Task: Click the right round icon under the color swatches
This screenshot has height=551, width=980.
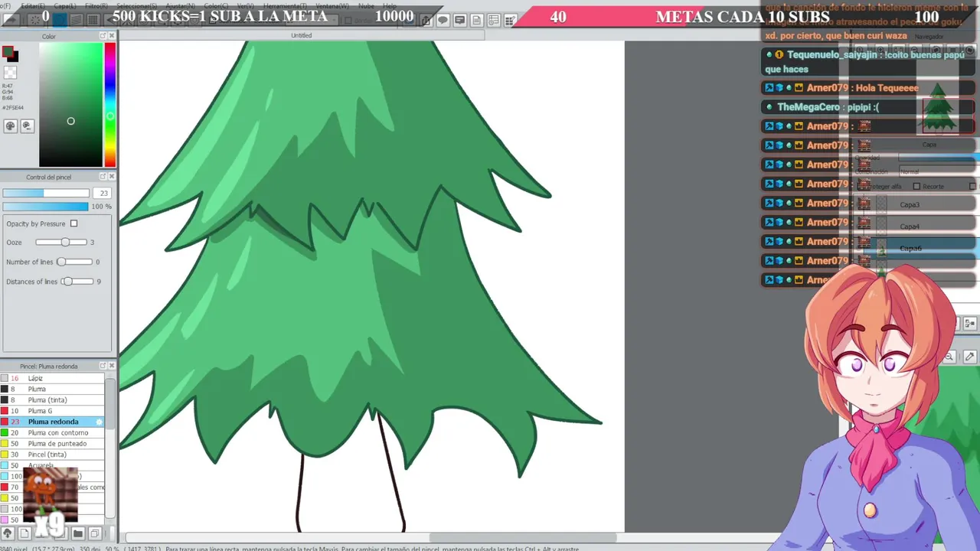Action: [x=27, y=126]
